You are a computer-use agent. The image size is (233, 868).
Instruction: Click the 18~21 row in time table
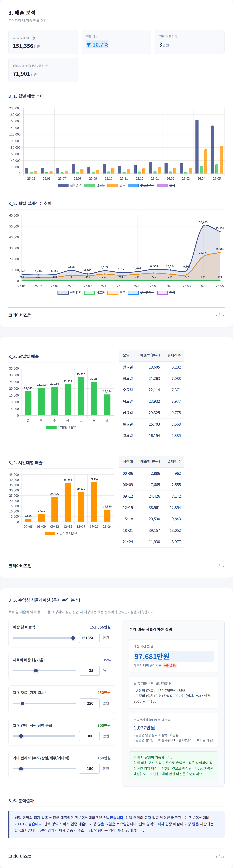tap(152, 530)
